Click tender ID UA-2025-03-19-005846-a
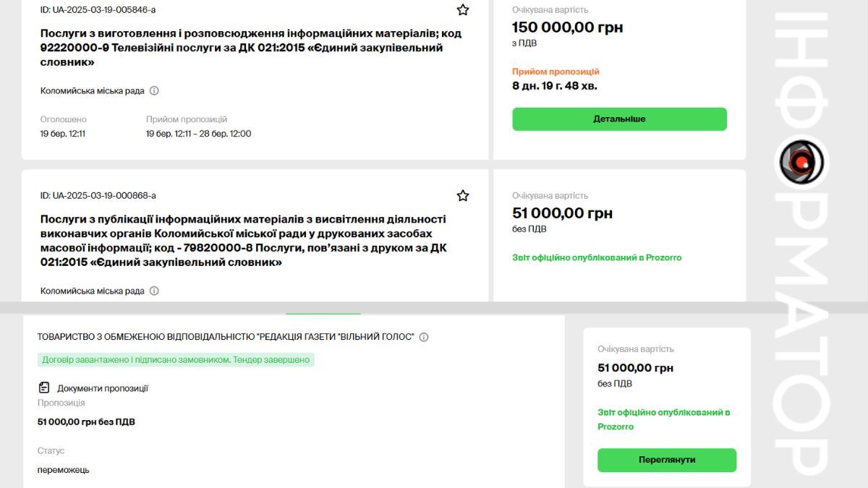The height and width of the screenshot is (488, 868). tap(97, 10)
